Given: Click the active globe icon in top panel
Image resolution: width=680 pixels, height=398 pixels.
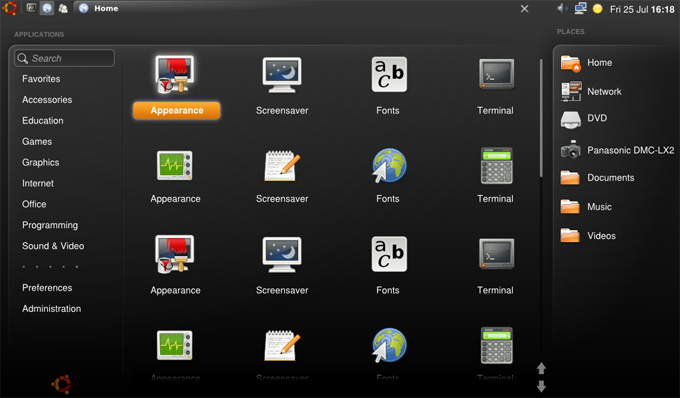Looking at the screenshot, I should (x=47, y=8).
